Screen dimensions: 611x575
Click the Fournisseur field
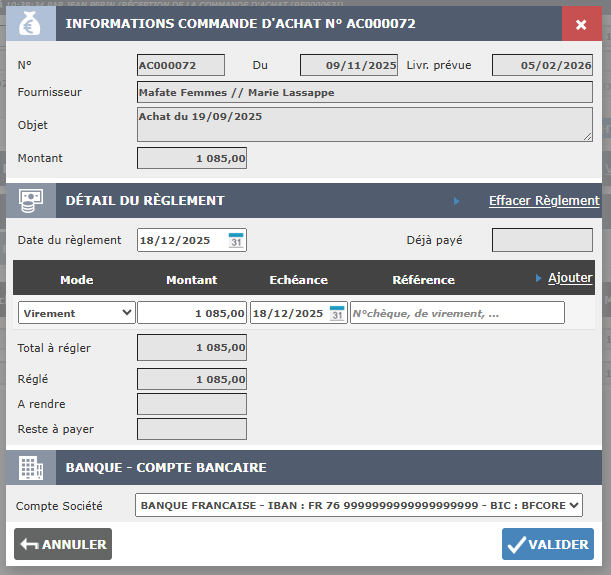pyautogui.click(x=364, y=93)
